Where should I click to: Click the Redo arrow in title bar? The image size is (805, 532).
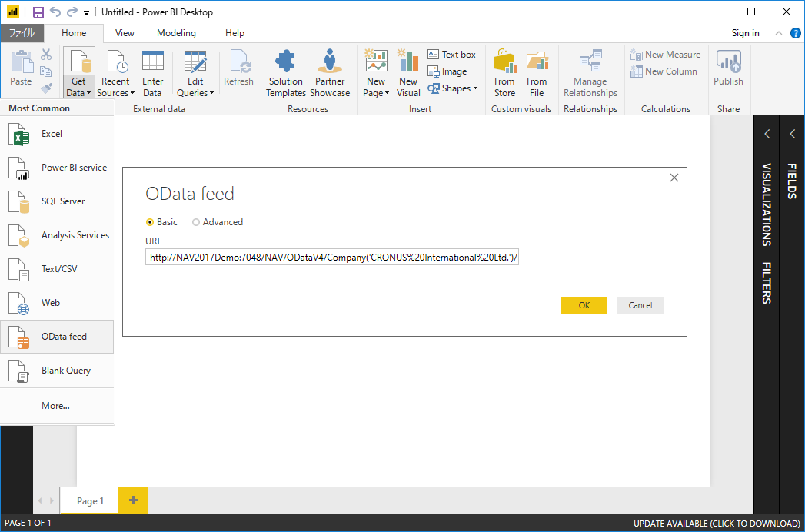(x=72, y=12)
